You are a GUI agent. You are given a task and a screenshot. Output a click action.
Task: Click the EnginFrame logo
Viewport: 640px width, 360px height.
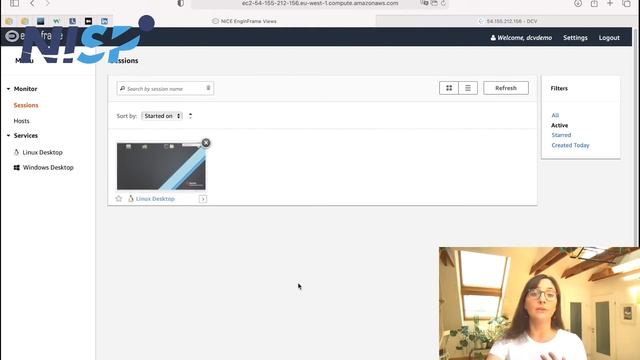(33, 36)
